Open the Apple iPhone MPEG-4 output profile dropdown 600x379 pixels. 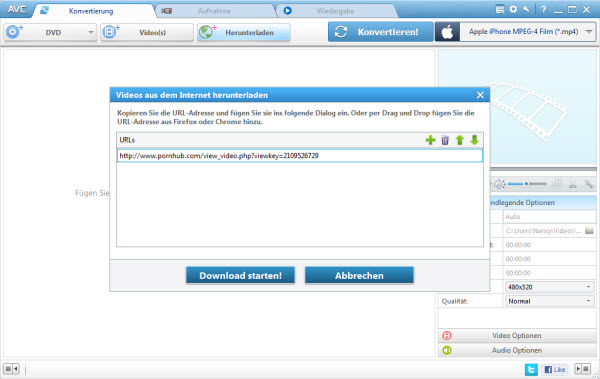[527, 32]
